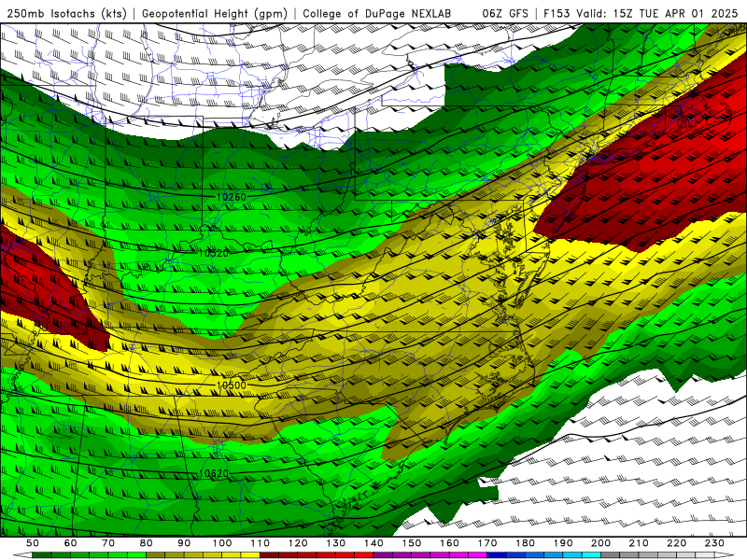Click the 70 value on the color scale
This screenshot has height=560, width=747.
tap(108, 543)
